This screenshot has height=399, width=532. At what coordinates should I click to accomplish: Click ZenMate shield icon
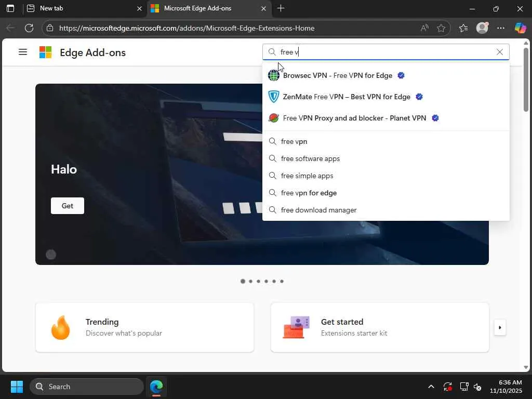click(273, 97)
